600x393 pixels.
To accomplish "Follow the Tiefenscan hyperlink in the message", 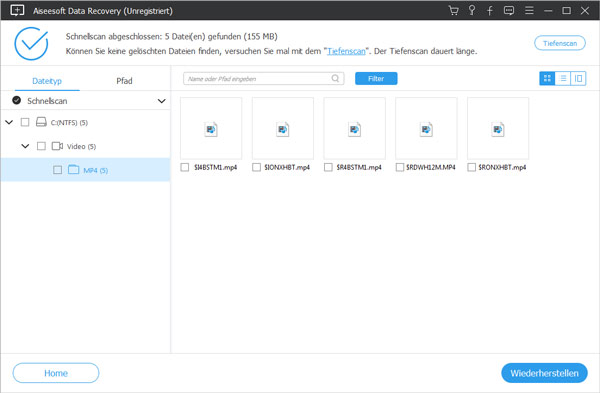I will click(346, 51).
